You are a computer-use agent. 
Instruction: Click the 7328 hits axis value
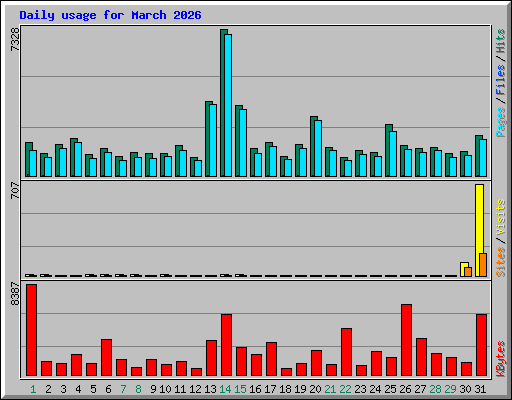click(15, 39)
